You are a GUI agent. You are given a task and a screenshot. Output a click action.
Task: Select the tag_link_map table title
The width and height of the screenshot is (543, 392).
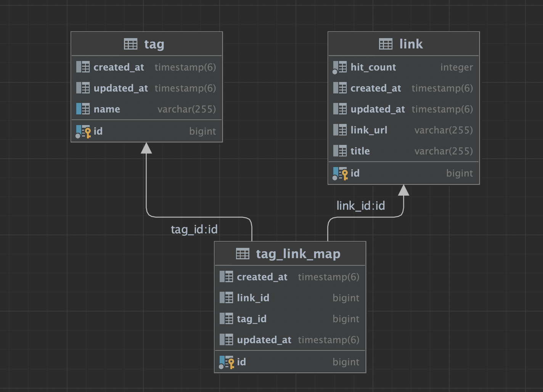pos(298,254)
